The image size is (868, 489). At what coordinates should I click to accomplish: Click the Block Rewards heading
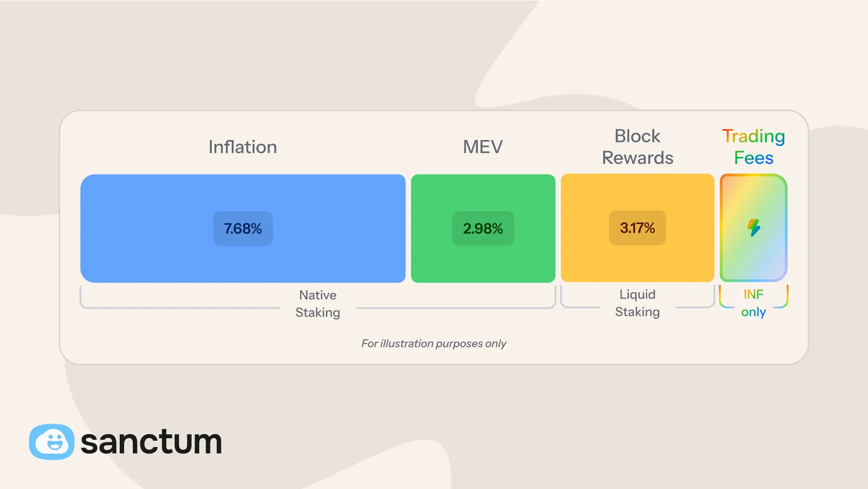point(637,147)
